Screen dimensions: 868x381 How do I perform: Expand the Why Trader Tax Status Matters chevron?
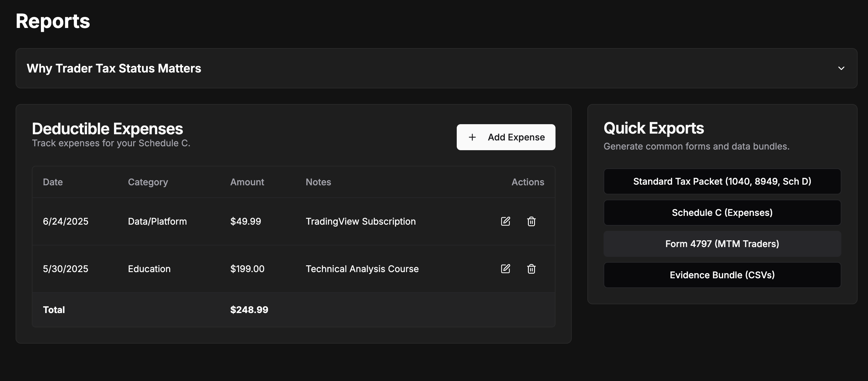841,69
